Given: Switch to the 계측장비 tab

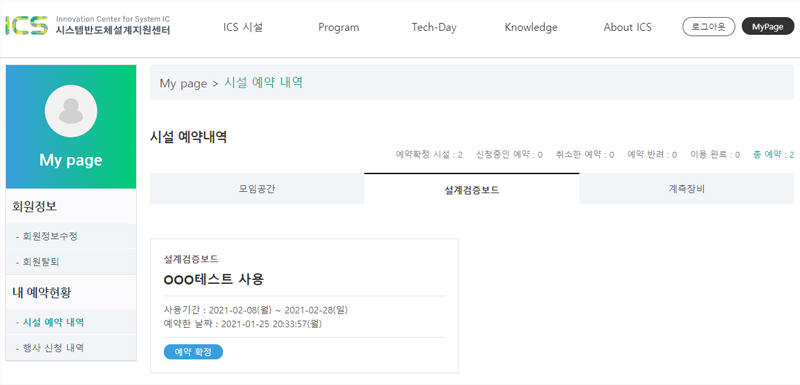Looking at the screenshot, I should point(687,189).
